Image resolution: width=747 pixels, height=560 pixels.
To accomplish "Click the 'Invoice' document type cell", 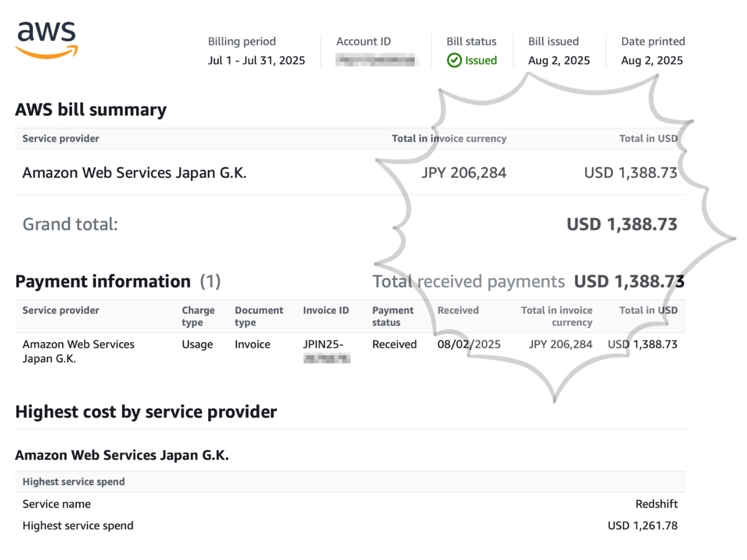I will tap(252, 345).
